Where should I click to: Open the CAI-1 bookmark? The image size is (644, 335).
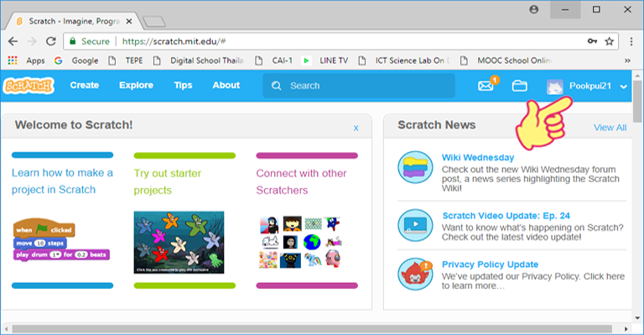[x=273, y=60]
